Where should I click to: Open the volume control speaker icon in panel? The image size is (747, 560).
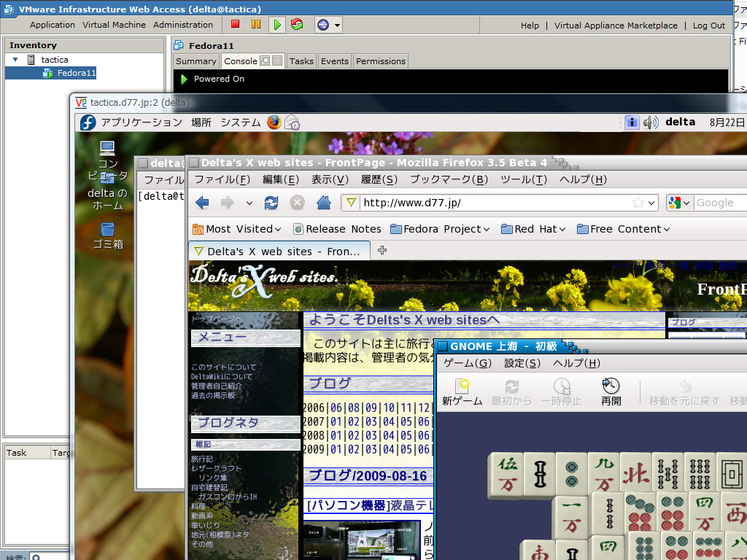tap(651, 122)
